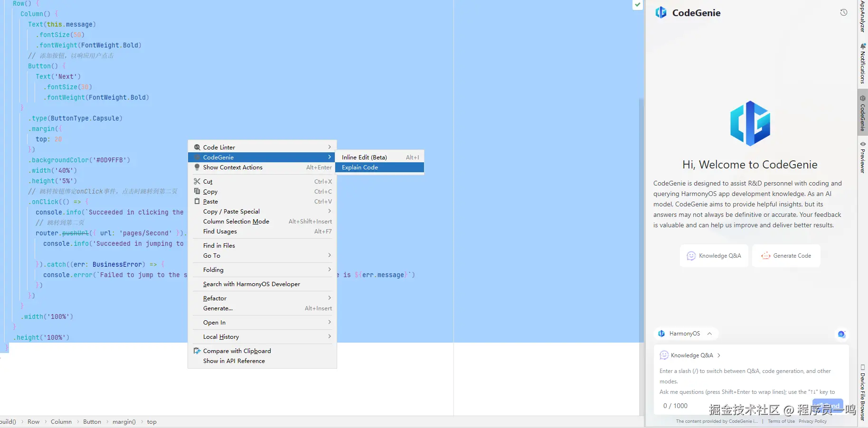Viewport: 868px width, 428px height.
Task: Expand the HarmonyOS model dropdown
Action: click(x=686, y=334)
